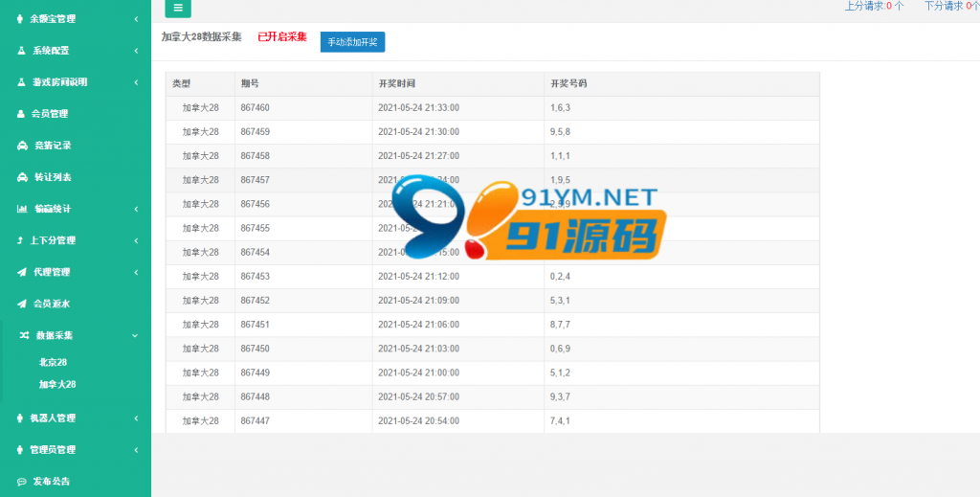Click the 手动添加开奖 button
This screenshot has width=980, height=497.
point(352,42)
